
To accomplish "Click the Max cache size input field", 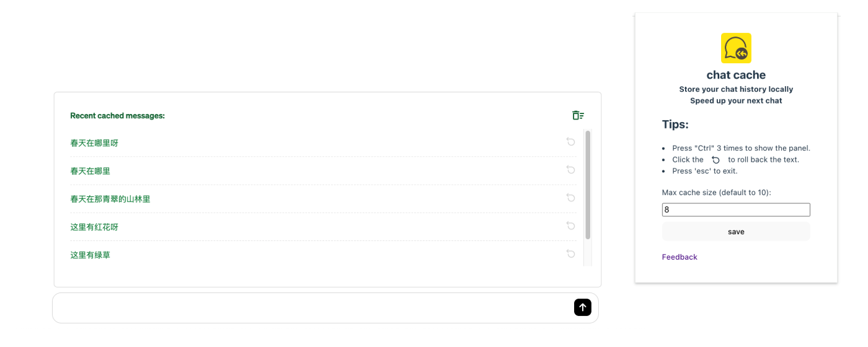I will click(x=736, y=210).
